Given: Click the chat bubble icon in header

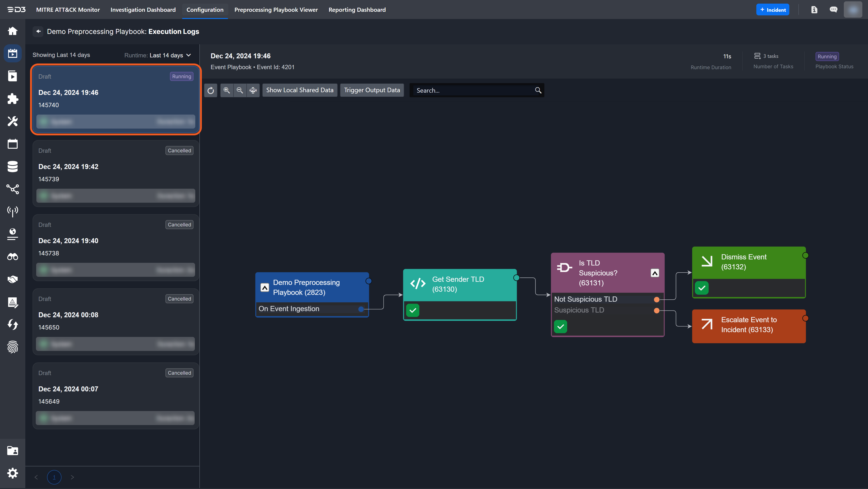Looking at the screenshot, I should [833, 9].
